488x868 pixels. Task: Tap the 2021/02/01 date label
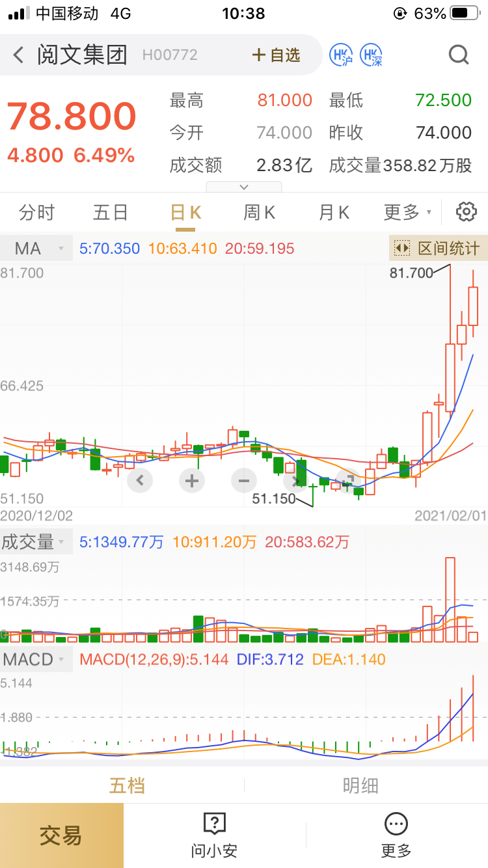pyautogui.click(x=450, y=516)
